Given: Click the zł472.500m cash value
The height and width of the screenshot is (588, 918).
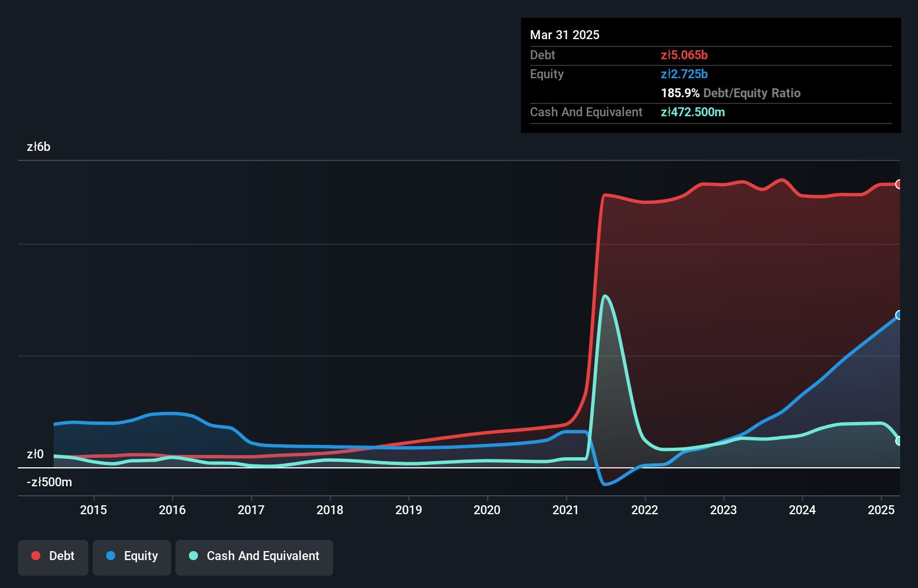Looking at the screenshot, I should [693, 112].
